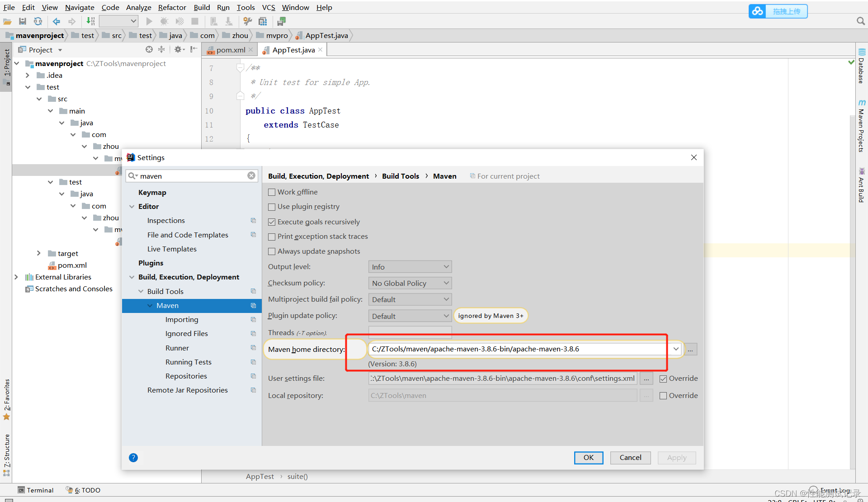Viewport: 868px width, 502px height.
Task: Enable Print exception stack traces
Action: (x=272, y=237)
